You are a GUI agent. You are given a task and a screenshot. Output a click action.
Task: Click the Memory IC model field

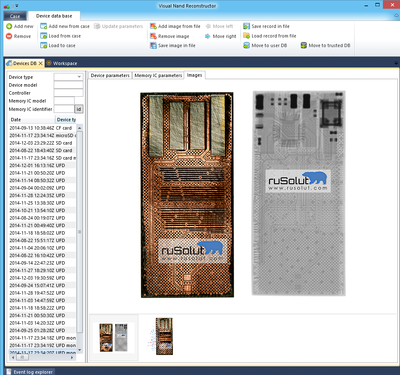coord(64,101)
